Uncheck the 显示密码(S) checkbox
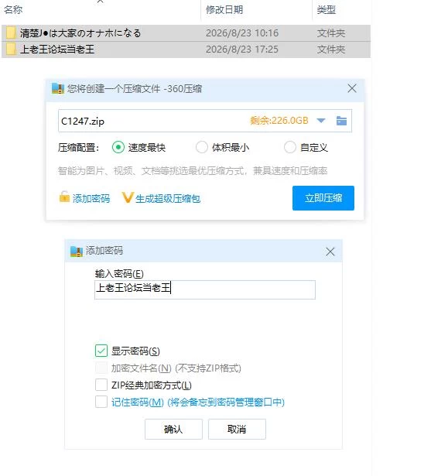The height and width of the screenshot is (476, 448). click(101, 351)
